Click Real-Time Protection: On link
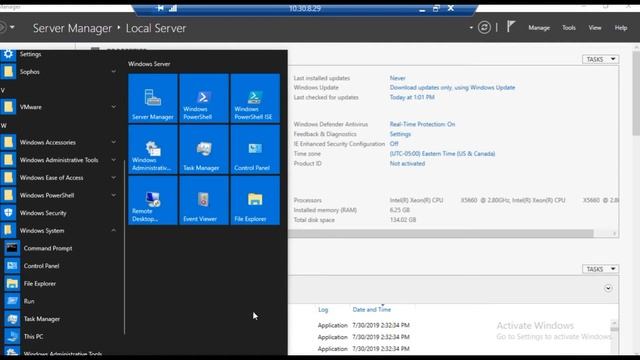This screenshot has width=640, height=360. 422,124
